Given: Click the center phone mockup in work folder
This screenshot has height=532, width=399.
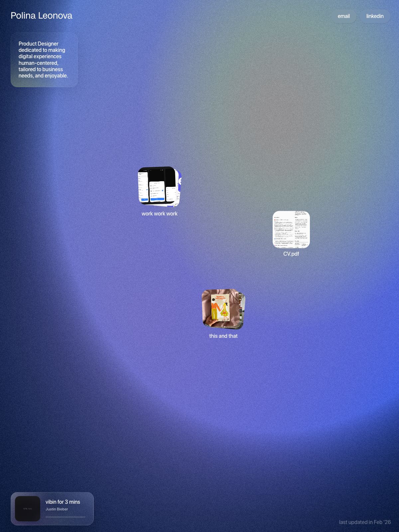Looking at the screenshot, I should (x=157, y=192).
